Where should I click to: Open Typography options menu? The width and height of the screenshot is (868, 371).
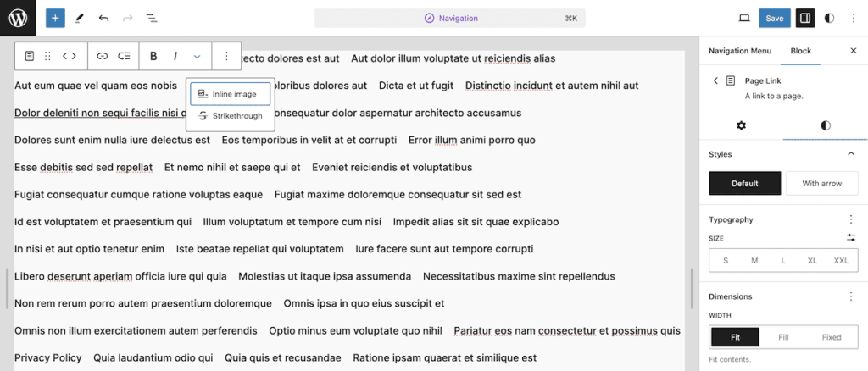pos(851,219)
